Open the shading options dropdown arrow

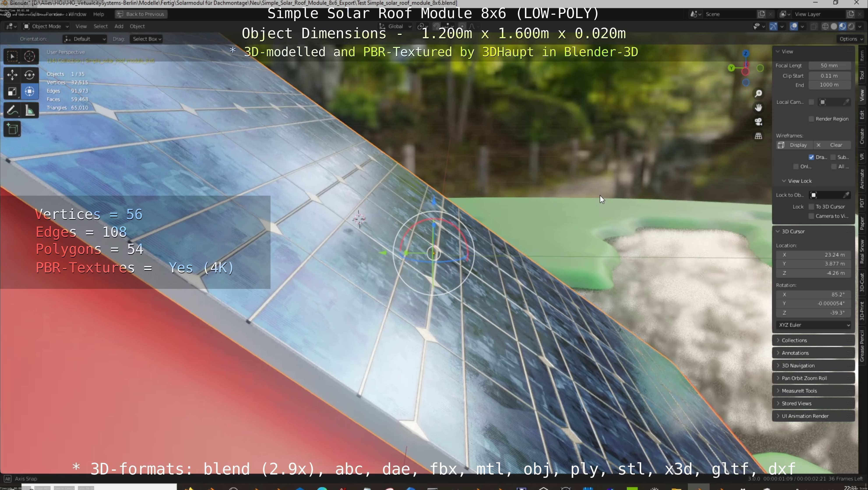point(860,27)
